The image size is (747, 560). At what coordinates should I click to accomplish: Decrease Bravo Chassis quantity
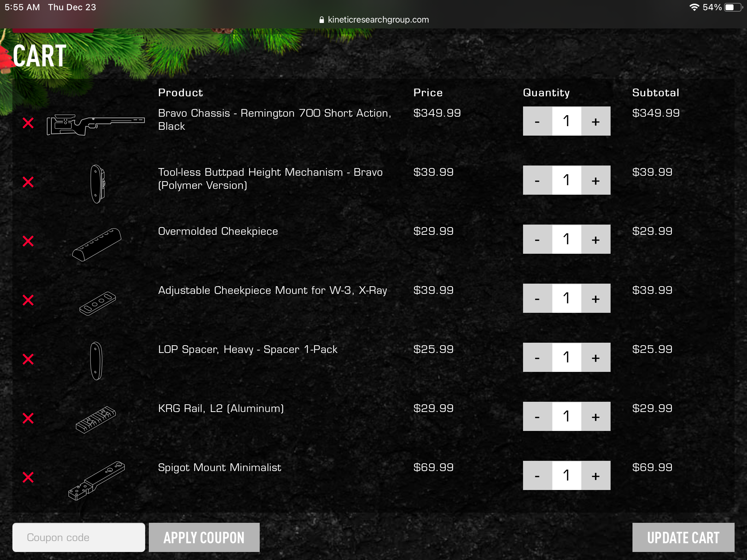click(537, 121)
